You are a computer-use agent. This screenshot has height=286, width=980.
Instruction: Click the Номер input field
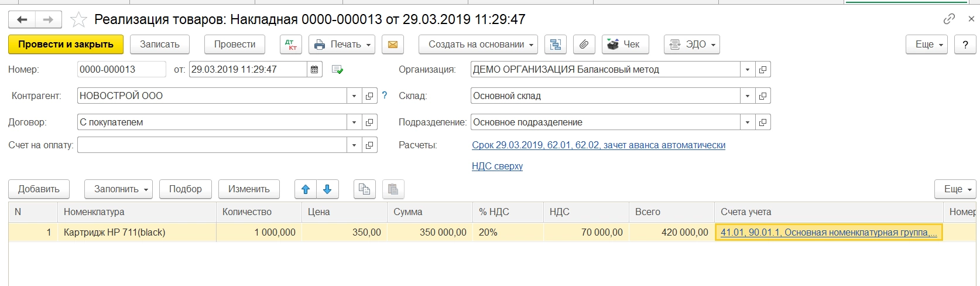121,70
